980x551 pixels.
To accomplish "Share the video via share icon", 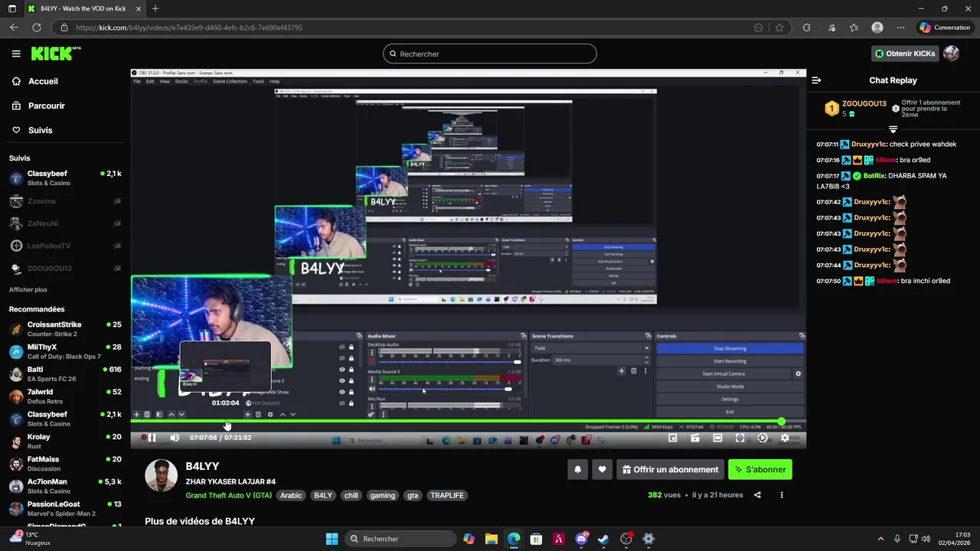I will [x=757, y=495].
